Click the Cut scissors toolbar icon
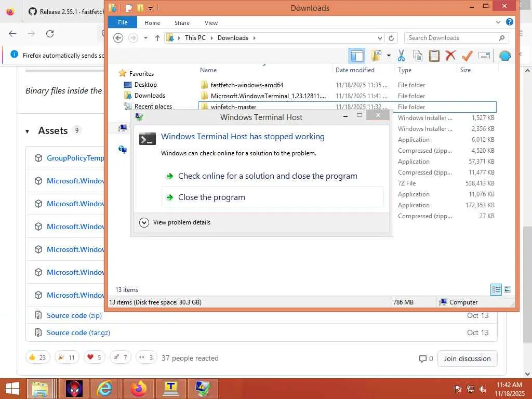 [x=402, y=55]
